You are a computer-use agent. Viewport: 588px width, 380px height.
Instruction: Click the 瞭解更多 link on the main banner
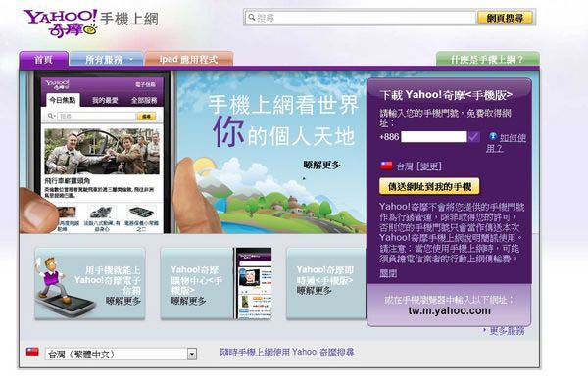click(321, 165)
